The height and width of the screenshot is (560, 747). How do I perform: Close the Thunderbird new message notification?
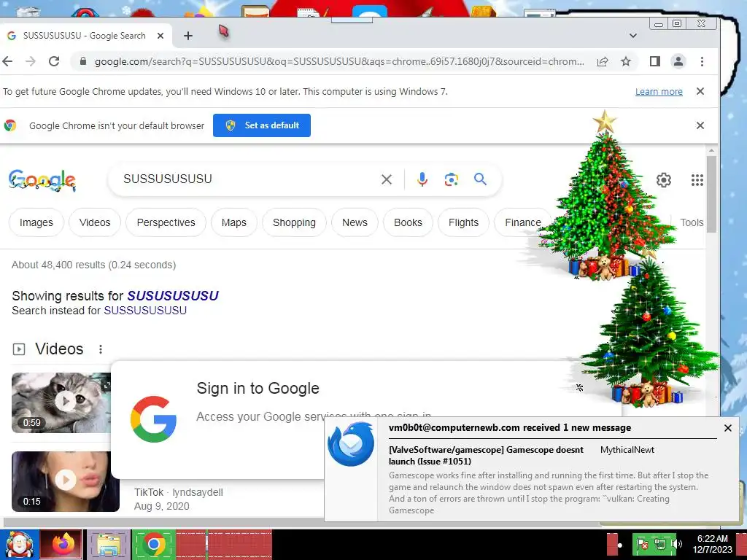(727, 428)
